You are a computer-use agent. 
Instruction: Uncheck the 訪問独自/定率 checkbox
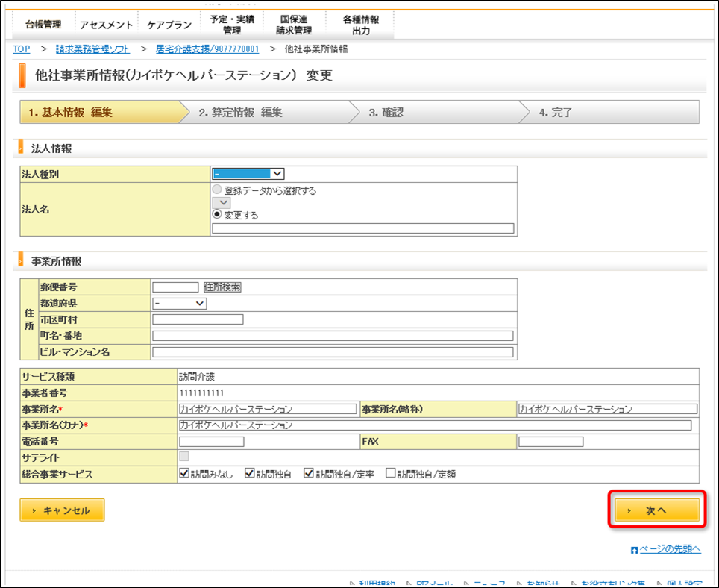pyautogui.click(x=309, y=473)
